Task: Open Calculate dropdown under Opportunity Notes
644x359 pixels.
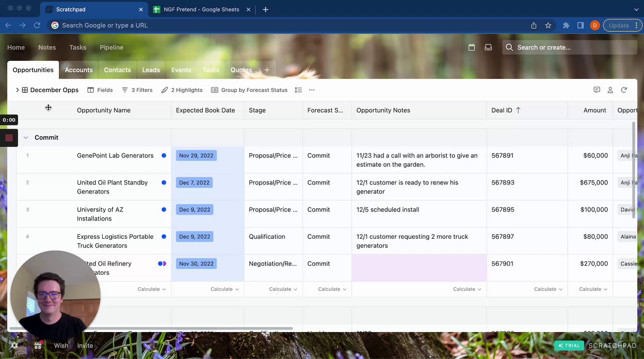Action: click(467, 289)
